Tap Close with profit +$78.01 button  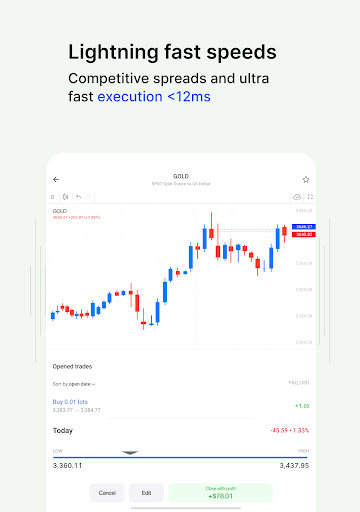(220, 493)
